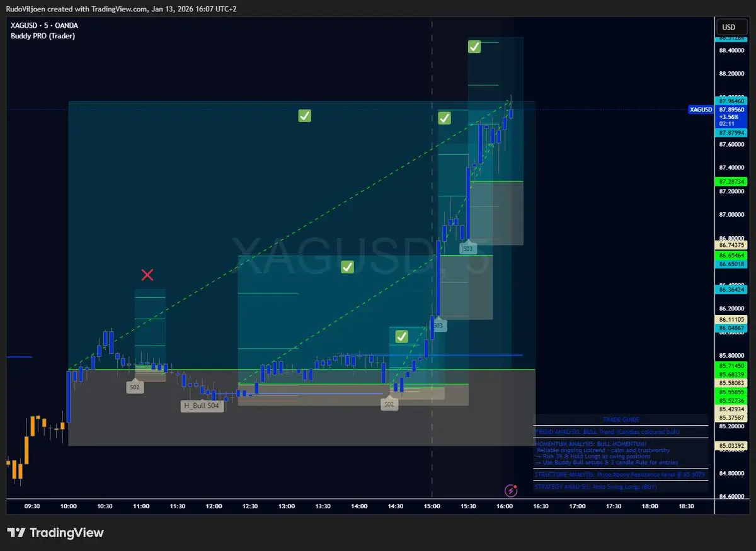Click the STRATEGY ANALYSIS: Hold Swing Longs row
756x551 pixels.
click(621, 487)
